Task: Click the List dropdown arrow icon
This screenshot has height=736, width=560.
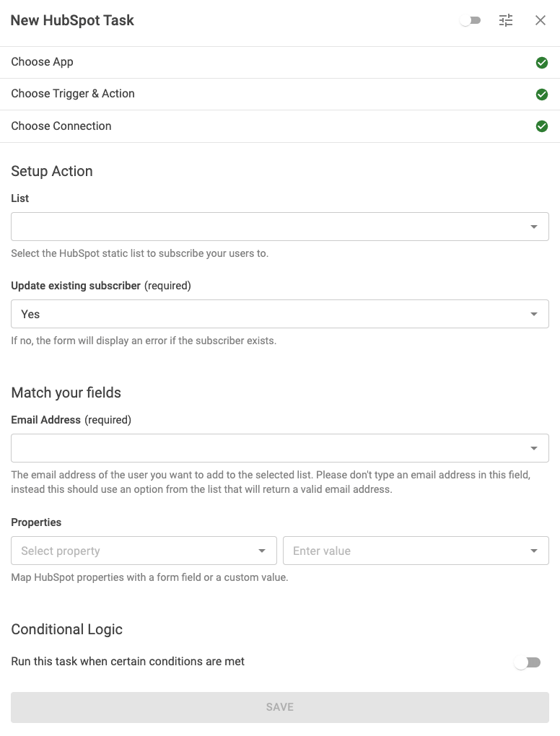Action: pos(534,227)
